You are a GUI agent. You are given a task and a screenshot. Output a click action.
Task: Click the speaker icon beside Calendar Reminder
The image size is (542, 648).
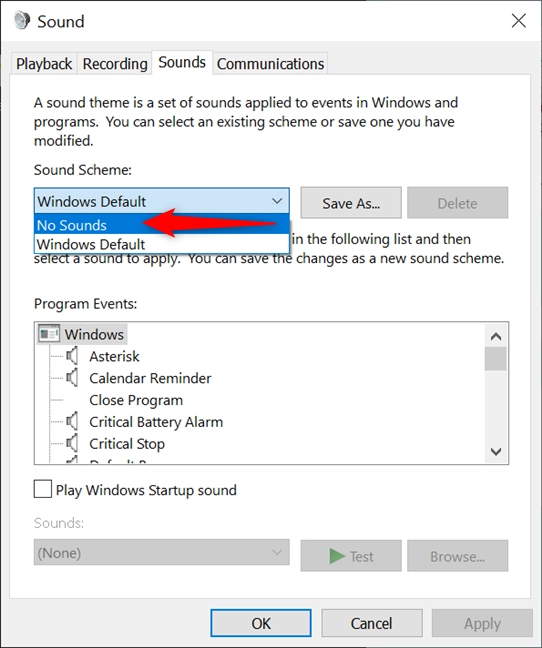point(72,378)
